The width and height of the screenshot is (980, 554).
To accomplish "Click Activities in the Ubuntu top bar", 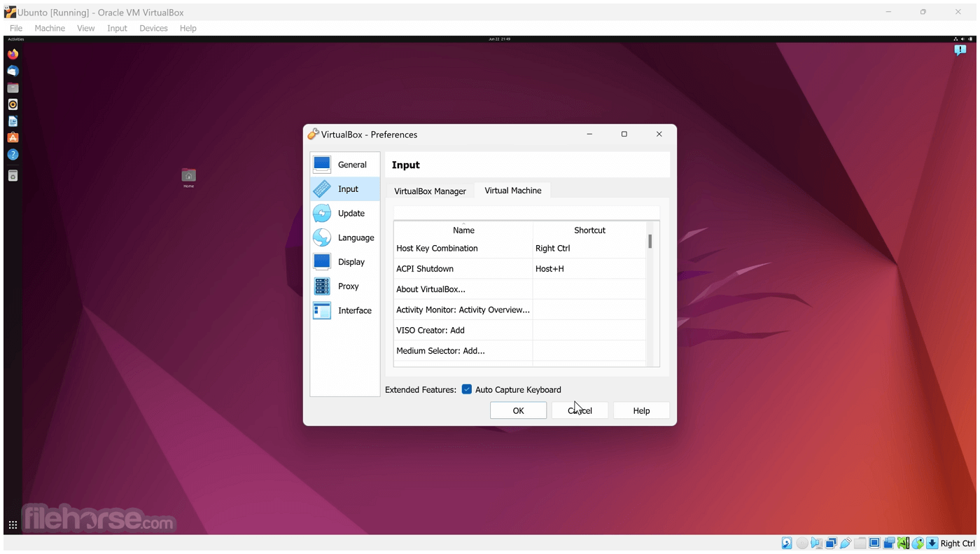I will pos(16,39).
